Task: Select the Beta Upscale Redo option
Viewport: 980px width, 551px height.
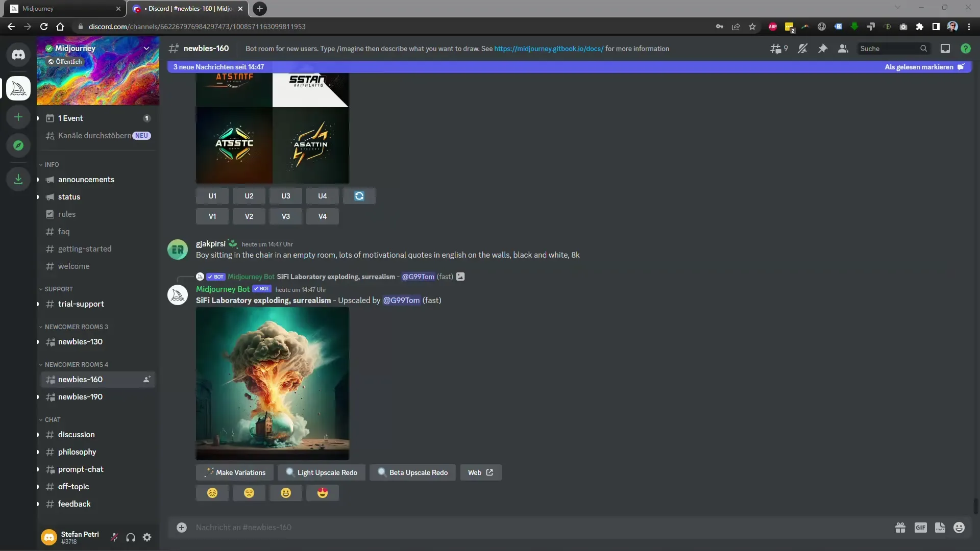Action: pyautogui.click(x=412, y=472)
